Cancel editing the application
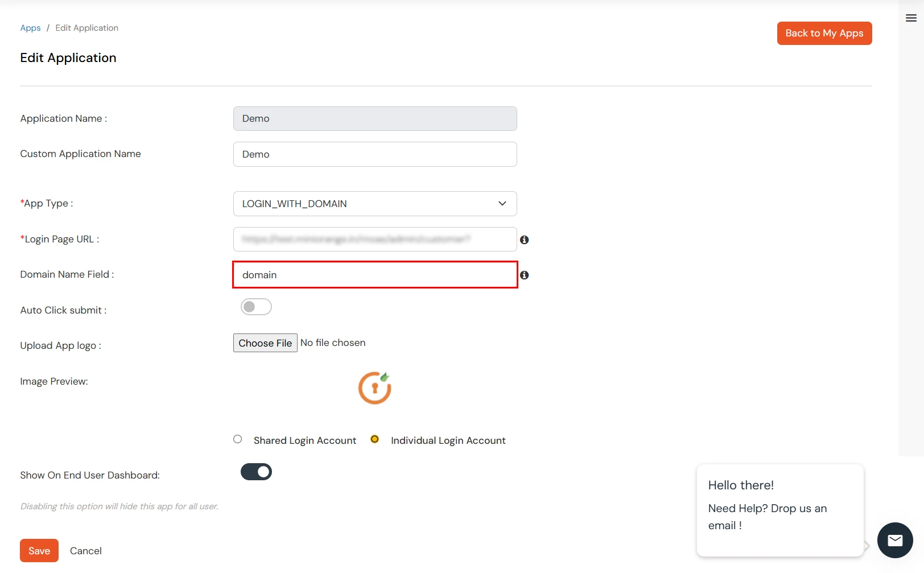 pyautogui.click(x=85, y=550)
